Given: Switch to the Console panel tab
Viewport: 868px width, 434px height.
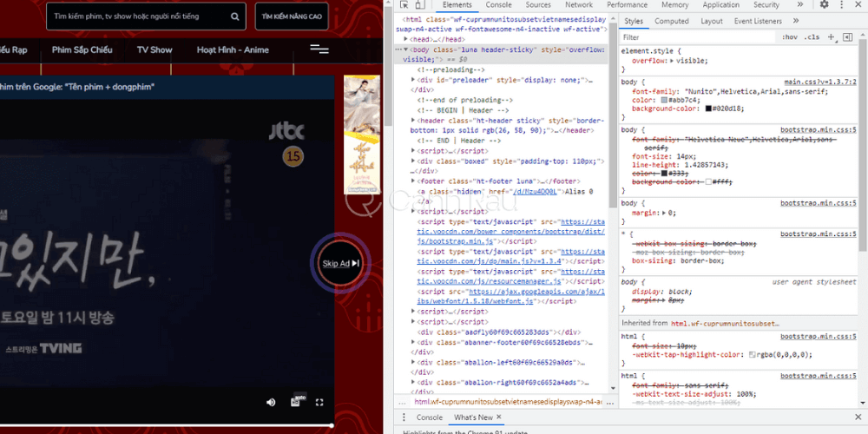Looking at the screenshot, I should point(499,5).
